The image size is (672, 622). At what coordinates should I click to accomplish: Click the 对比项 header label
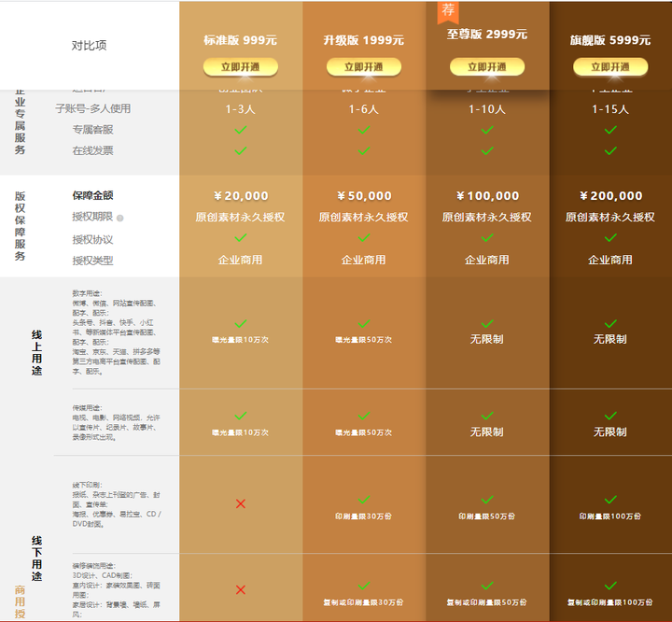90,46
